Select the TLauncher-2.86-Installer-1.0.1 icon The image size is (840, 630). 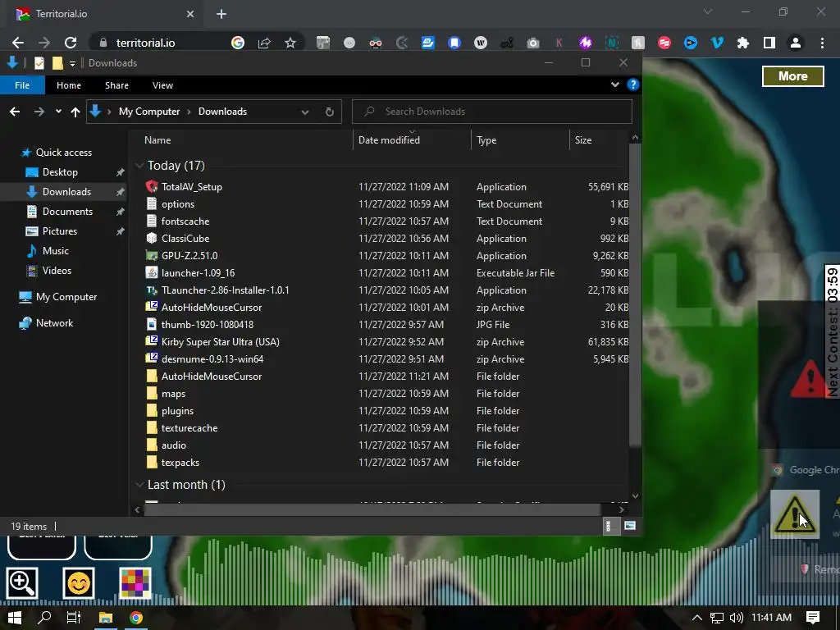pos(152,290)
